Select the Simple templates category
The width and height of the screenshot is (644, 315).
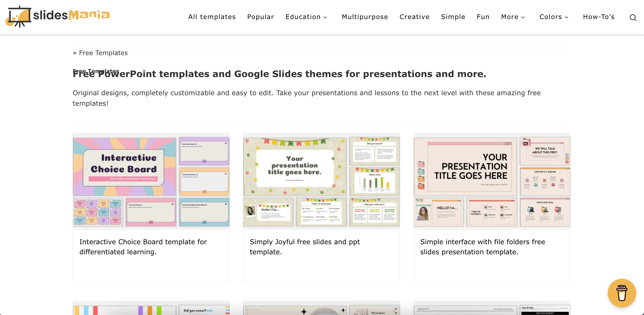point(453,17)
